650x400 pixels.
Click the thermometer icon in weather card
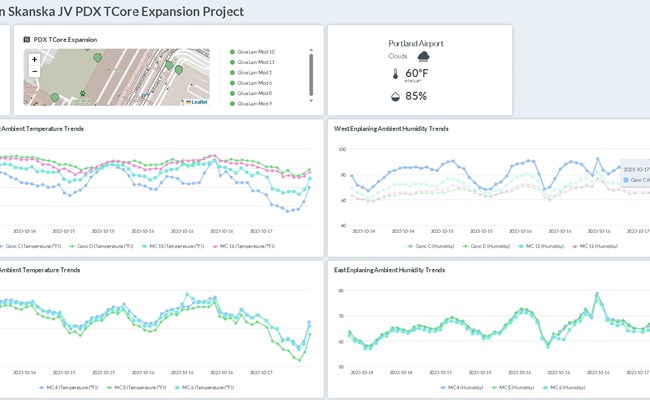(x=397, y=74)
